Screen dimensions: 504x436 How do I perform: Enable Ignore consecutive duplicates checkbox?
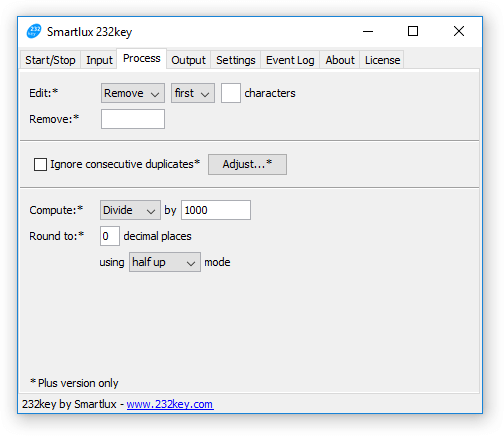tap(40, 164)
